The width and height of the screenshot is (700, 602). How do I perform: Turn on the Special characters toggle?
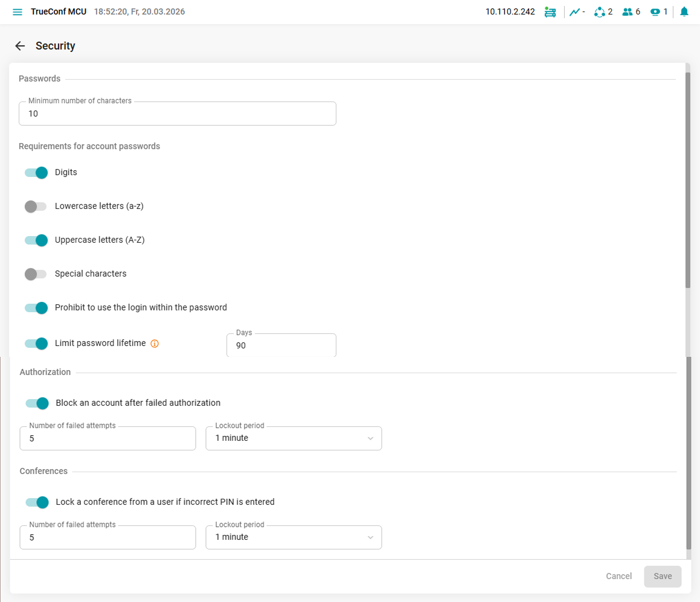pos(36,274)
